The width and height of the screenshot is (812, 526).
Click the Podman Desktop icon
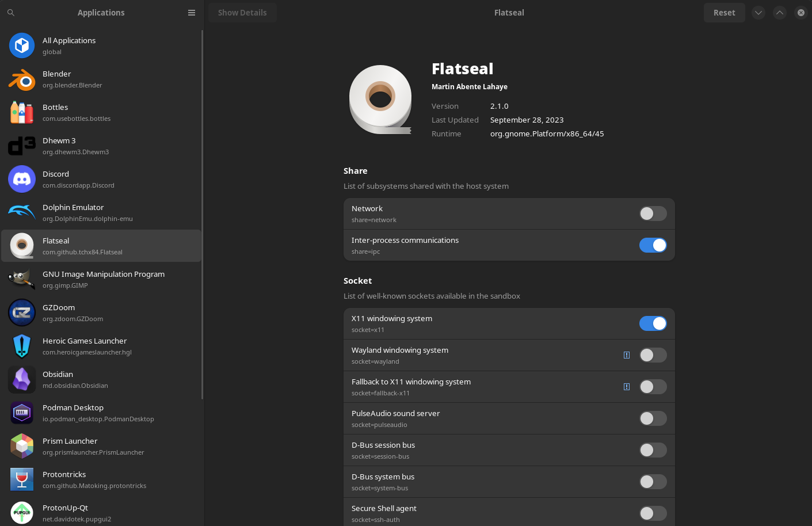pos(22,413)
